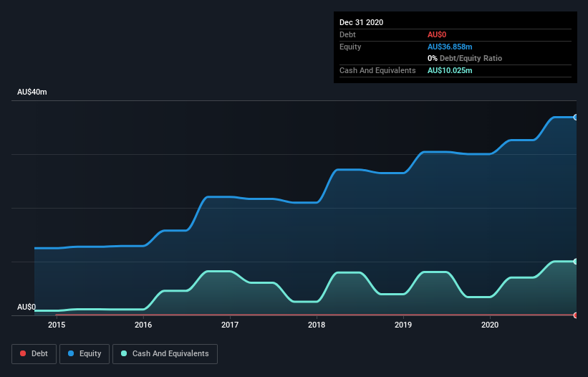Click the Dec 31 2020 tooltip date
The image size is (588, 377).
pos(361,22)
